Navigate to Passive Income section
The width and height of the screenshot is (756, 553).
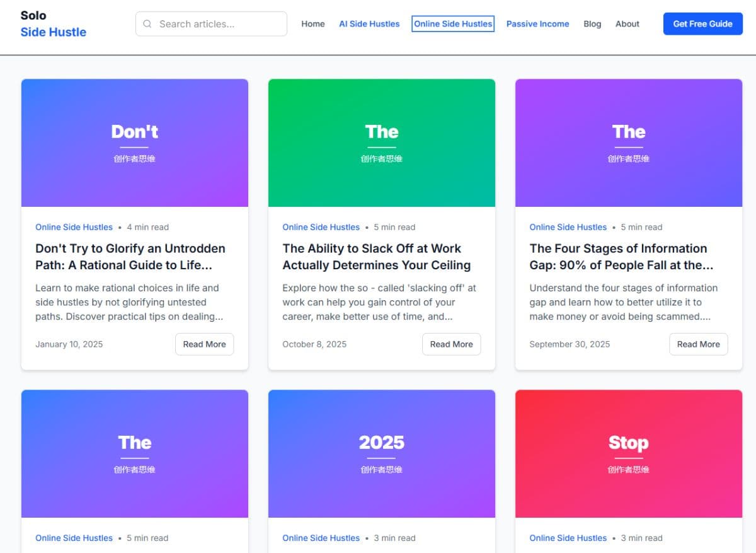(x=537, y=24)
